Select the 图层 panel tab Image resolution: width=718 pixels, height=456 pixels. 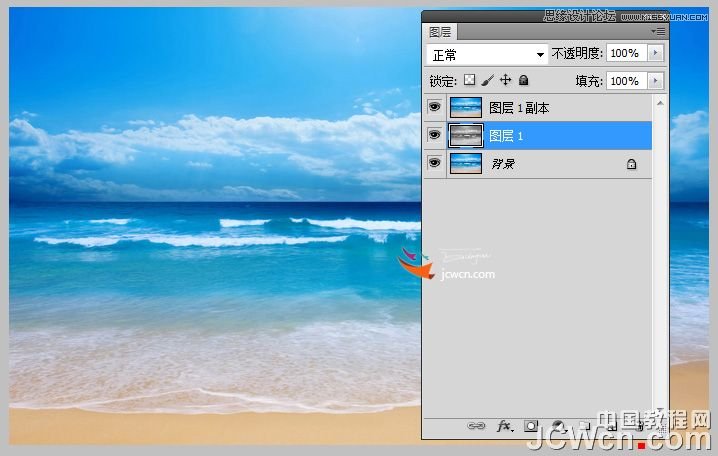[440, 32]
